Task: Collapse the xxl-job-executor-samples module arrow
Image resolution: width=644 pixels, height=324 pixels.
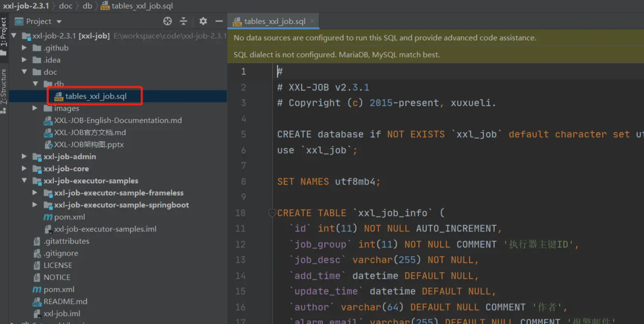Action: [24, 180]
